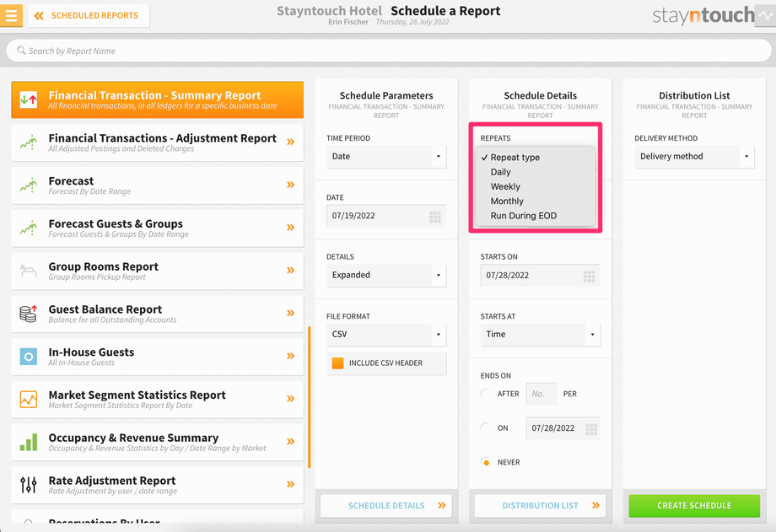776x532 pixels.
Task: Click the Search by Report Name field
Action: point(389,51)
